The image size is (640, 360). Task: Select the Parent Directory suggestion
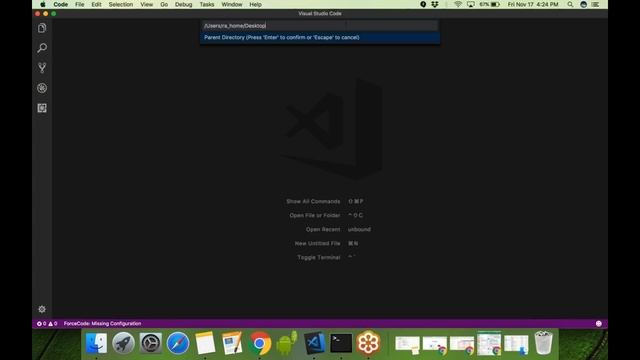320,37
